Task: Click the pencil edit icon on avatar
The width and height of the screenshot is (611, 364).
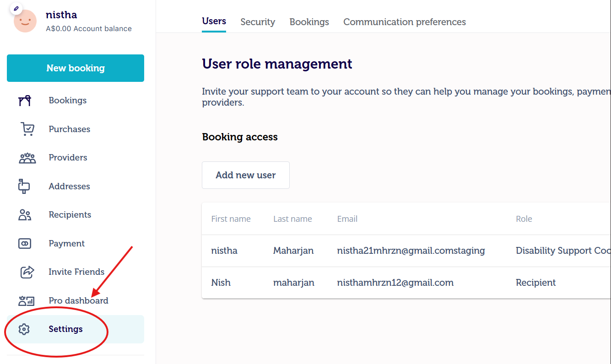Action: (16, 8)
